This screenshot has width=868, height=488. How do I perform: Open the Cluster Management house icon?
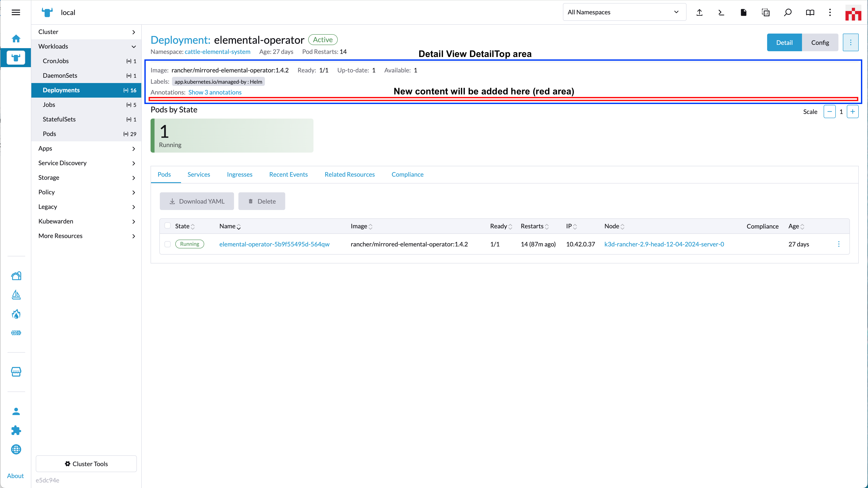pyautogui.click(x=16, y=276)
